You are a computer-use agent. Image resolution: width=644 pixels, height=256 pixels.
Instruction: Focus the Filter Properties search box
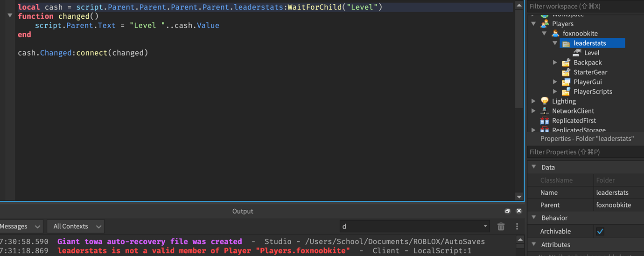pos(586,152)
